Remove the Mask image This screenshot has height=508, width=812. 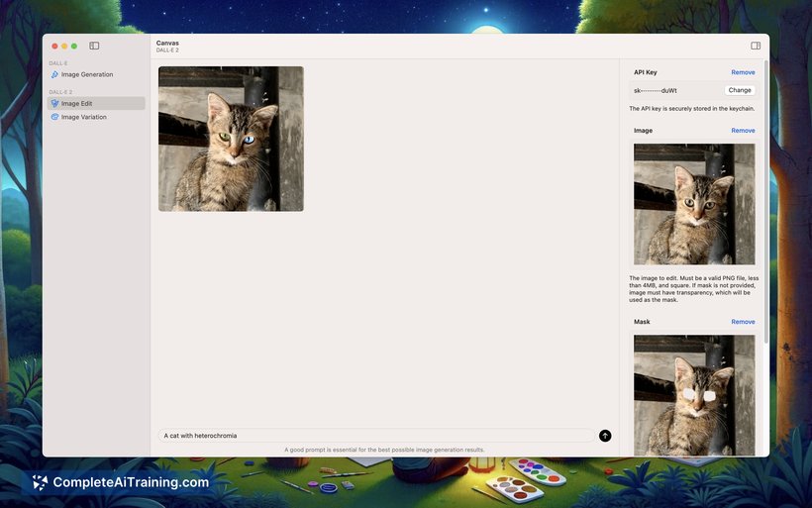pyautogui.click(x=743, y=322)
